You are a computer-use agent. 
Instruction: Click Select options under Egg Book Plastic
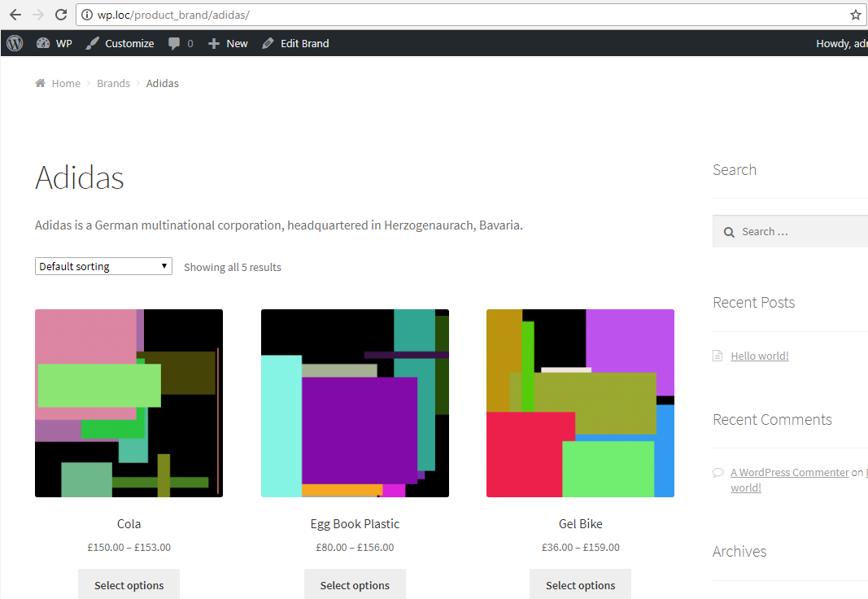pyautogui.click(x=355, y=584)
